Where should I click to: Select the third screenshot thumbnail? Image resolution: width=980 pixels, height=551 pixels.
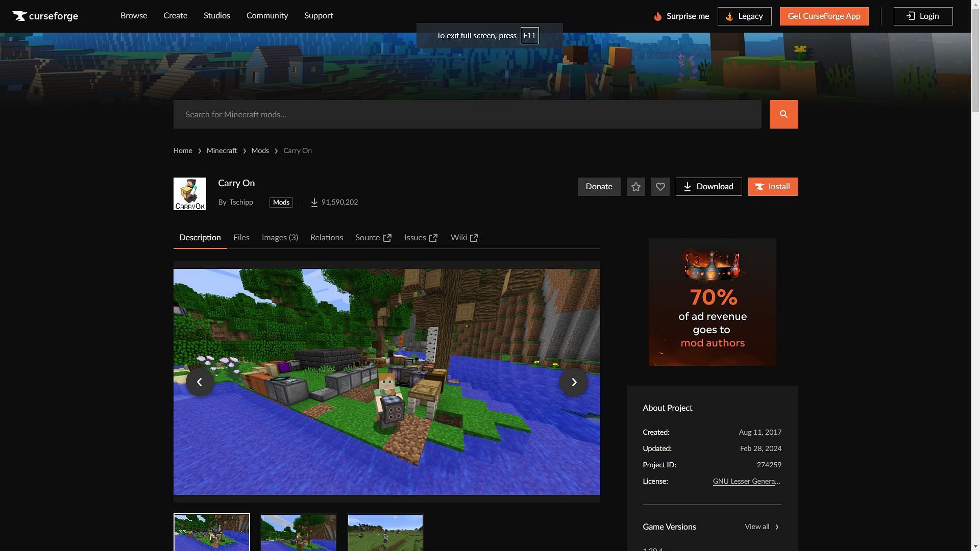click(x=385, y=532)
